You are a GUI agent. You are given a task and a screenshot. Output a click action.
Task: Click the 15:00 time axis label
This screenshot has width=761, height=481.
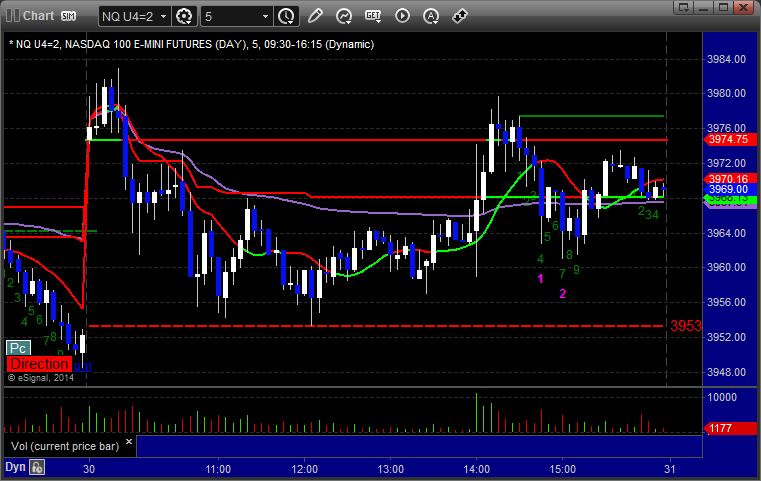coord(562,469)
